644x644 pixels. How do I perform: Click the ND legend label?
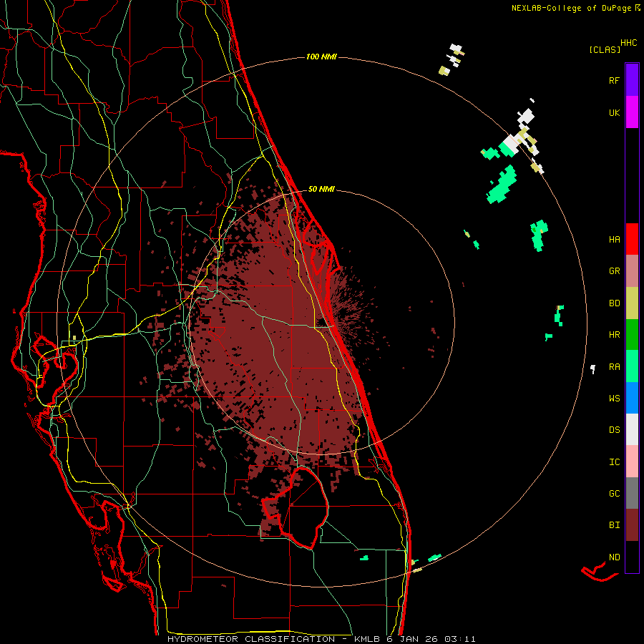[614, 557]
